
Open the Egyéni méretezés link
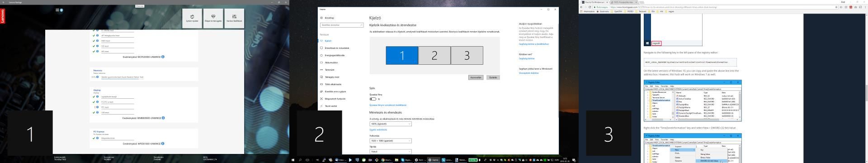(x=378, y=129)
